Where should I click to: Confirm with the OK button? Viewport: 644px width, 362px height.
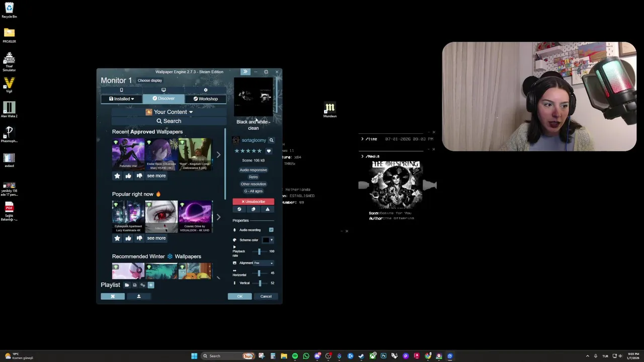(x=239, y=296)
